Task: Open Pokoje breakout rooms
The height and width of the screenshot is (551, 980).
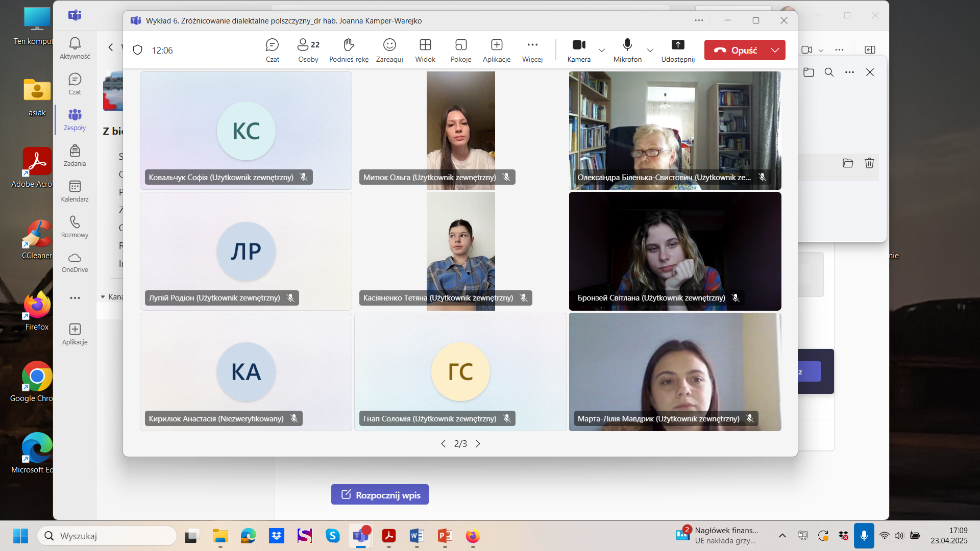Action: click(x=460, y=50)
